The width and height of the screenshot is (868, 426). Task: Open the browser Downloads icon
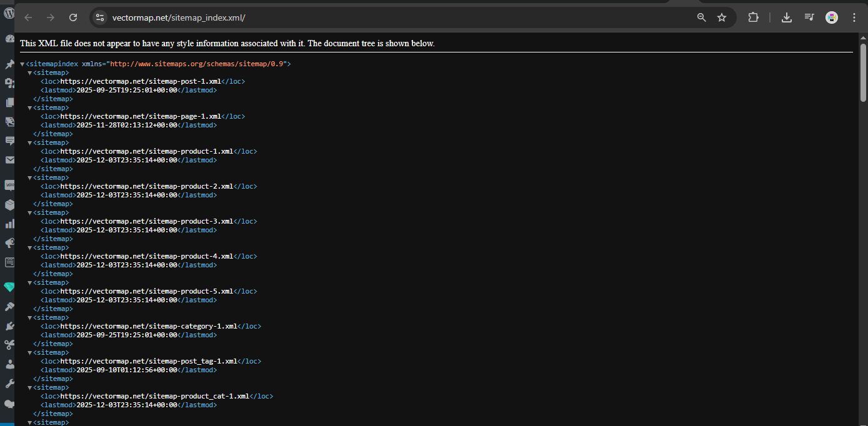[787, 17]
